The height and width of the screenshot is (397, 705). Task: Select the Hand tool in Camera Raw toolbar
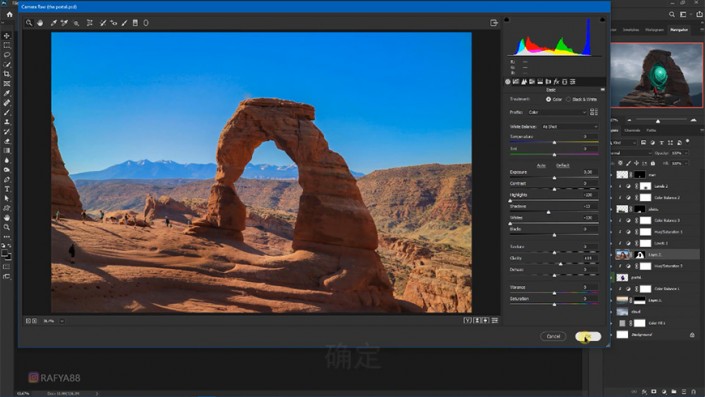pyautogui.click(x=40, y=23)
